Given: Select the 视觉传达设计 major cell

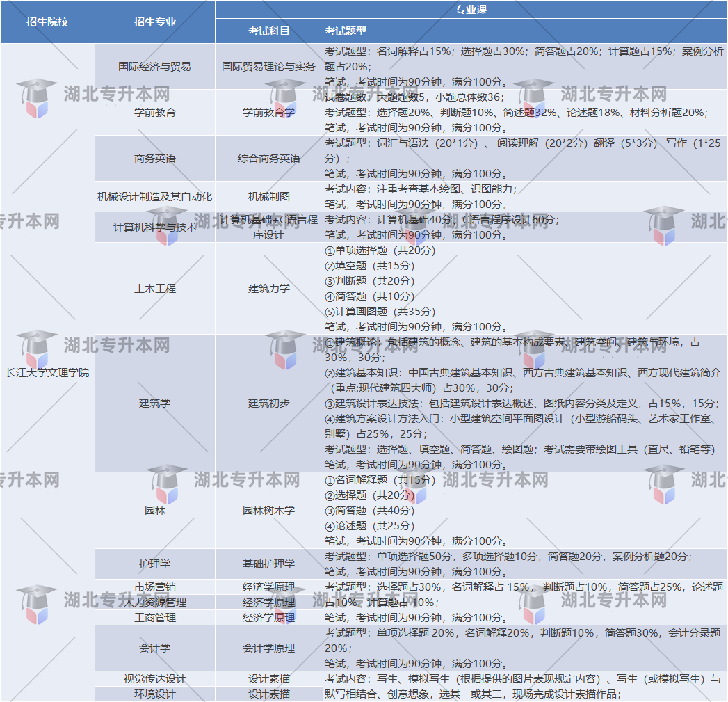Looking at the screenshot, I should click(x=155, y=679).
